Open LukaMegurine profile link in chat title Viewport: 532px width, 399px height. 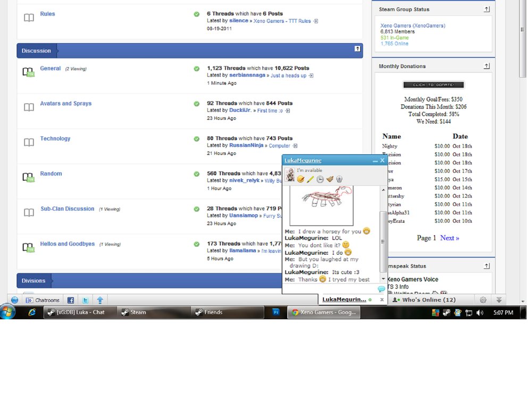point(303,161)
